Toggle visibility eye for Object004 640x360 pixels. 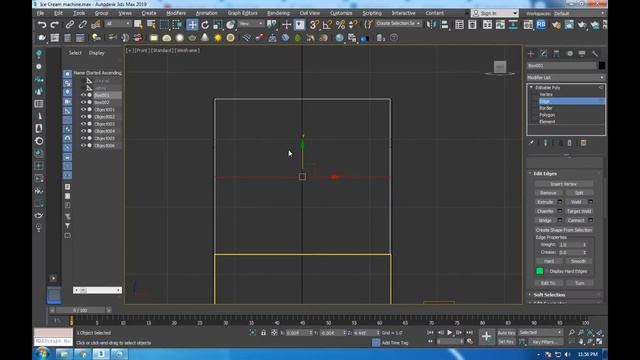coord(83,131)
